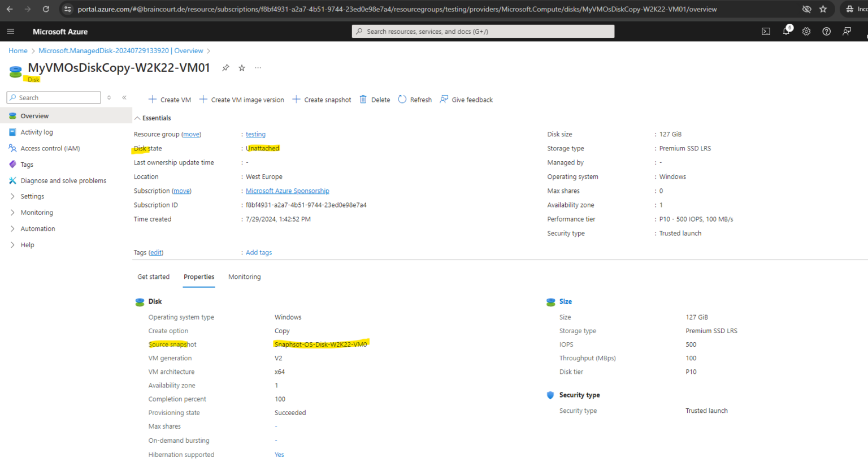Switch to the Get started tab

(153, 277)
